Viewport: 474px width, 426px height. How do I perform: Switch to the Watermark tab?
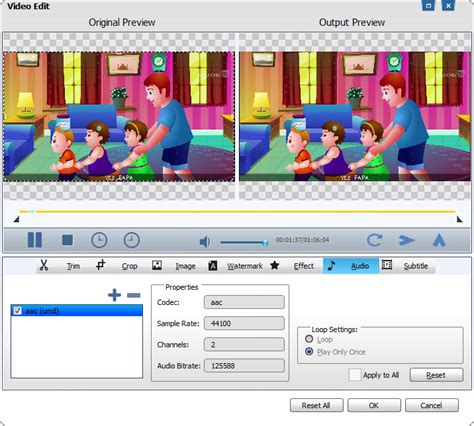(245, 266)
